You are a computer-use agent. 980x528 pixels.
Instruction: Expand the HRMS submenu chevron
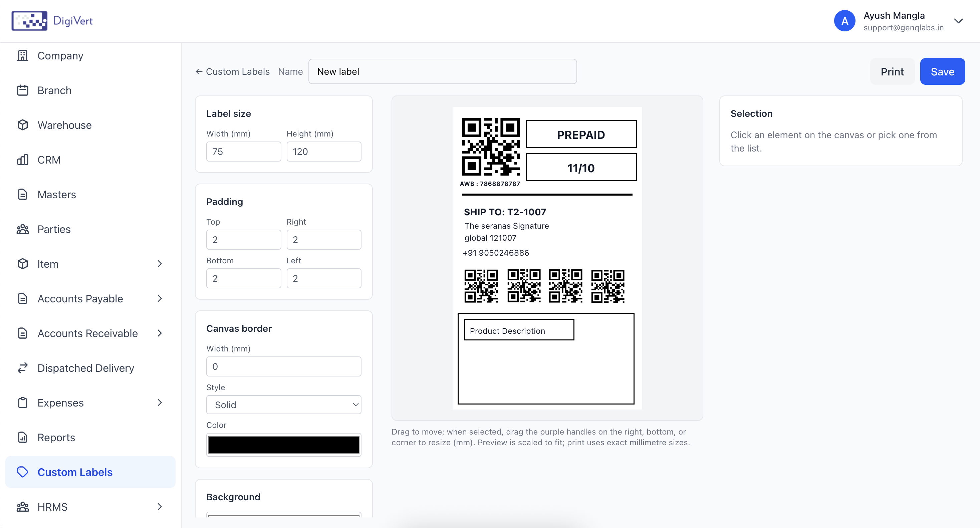tap(160, 506)
